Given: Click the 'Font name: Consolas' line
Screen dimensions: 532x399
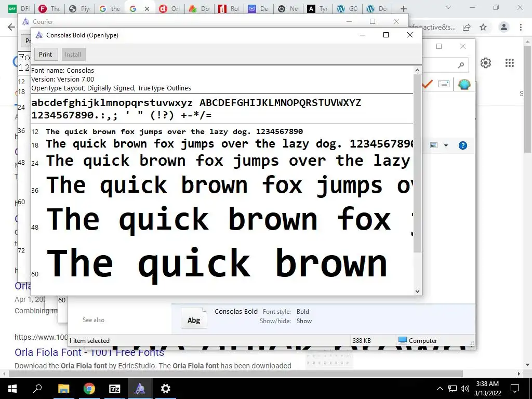Looking at the screenshot, I should pyautogui.click(x=62, y=70).
